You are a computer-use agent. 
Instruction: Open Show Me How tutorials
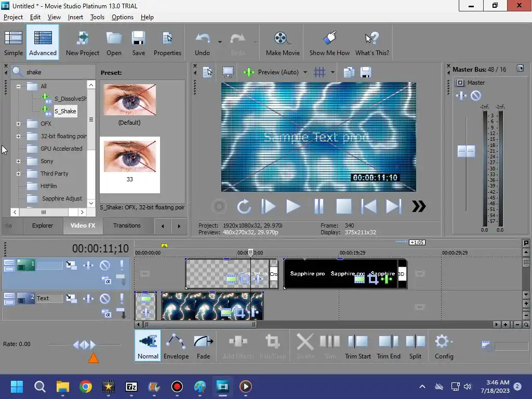tap(329, 43)
